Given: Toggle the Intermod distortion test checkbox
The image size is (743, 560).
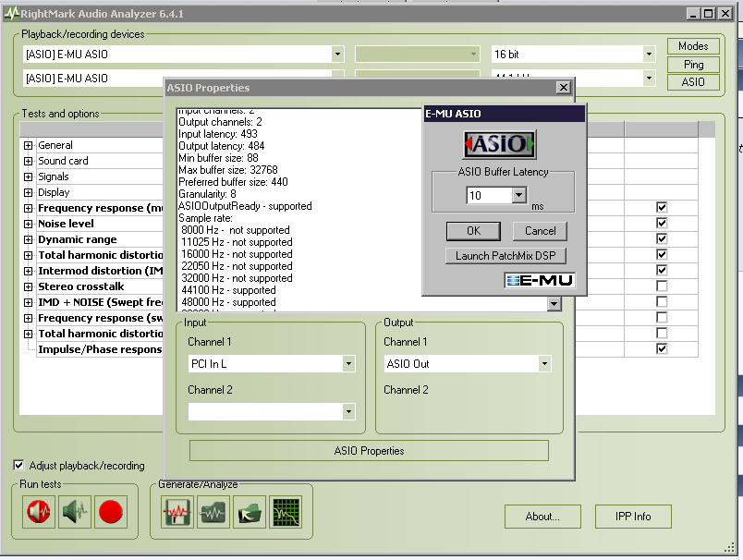Looking at the screenshot, I should point(662,270).
